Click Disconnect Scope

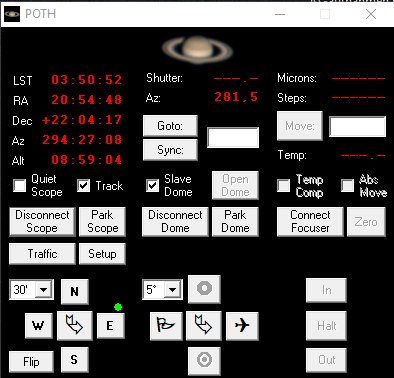pyautogui.click(x=42, y=222)
